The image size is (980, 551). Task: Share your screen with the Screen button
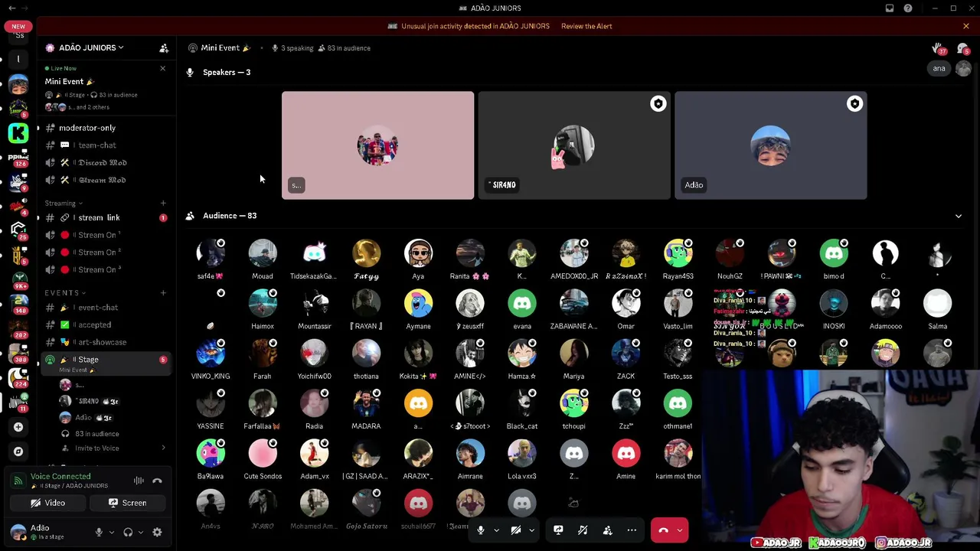tap(127, 503)
